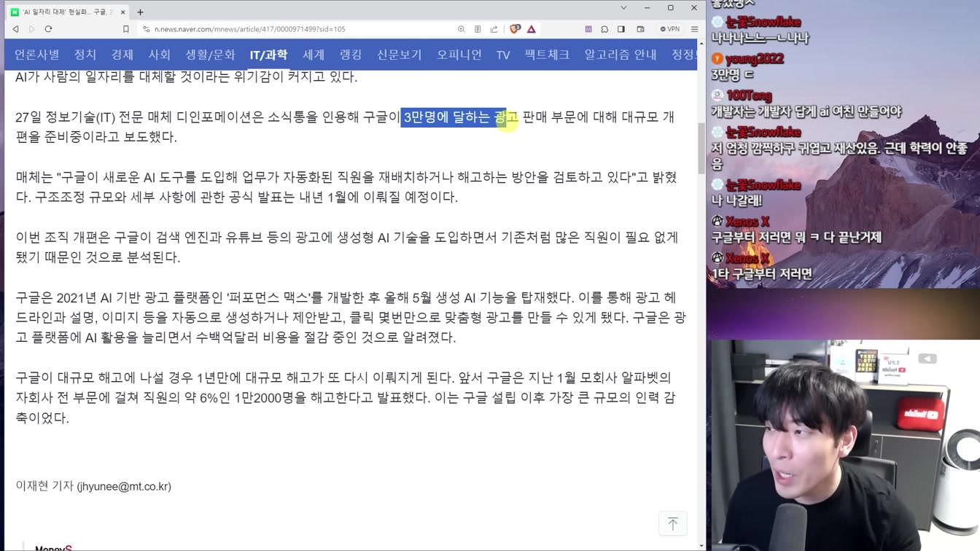The width and height of the screenshot is (980, 551).
Task: Open a new tab with the plus button
Action: click(x=140, y=12)
